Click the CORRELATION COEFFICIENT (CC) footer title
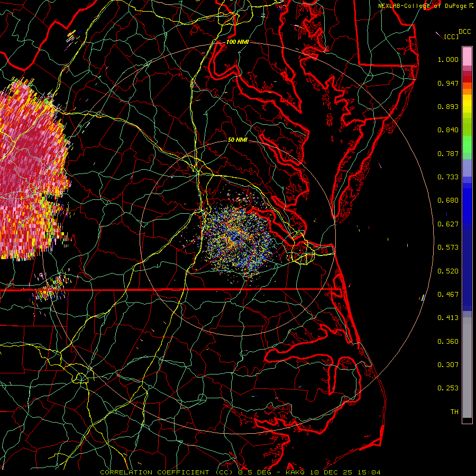 point(167,472)
